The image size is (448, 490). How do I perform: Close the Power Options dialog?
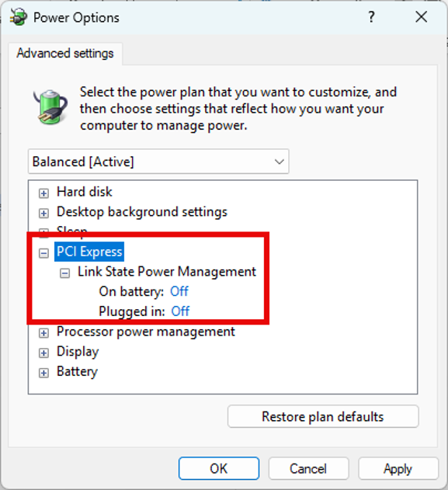point(421,17)
